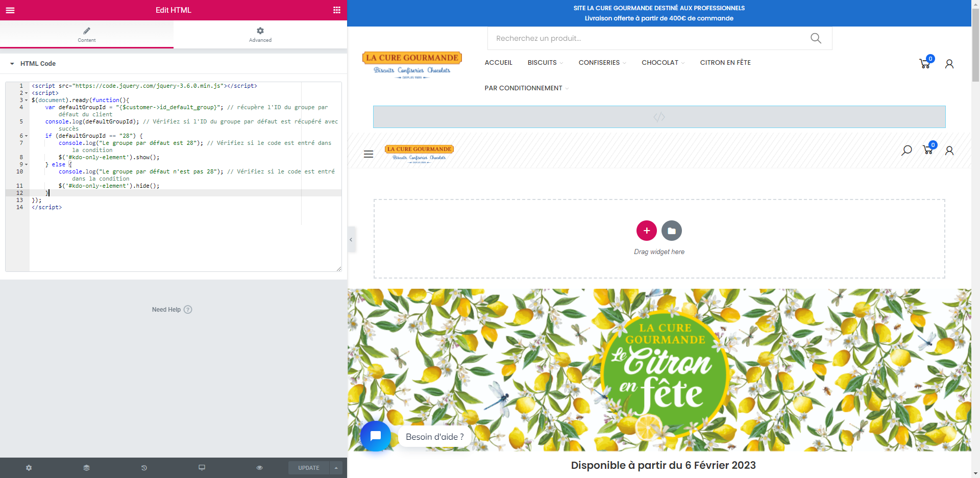Open the Navigator layers icon
The width and height of the screenshot is (980, 478).
87,468
